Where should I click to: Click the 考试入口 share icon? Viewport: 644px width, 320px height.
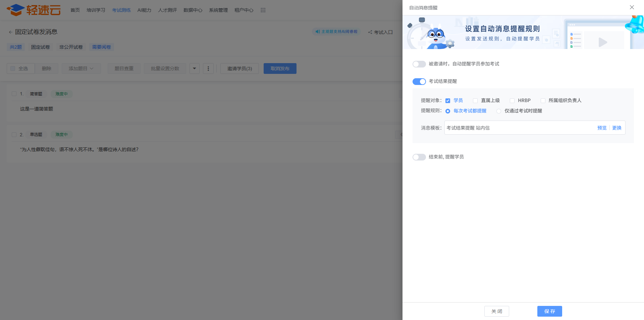tap(370, 32)
